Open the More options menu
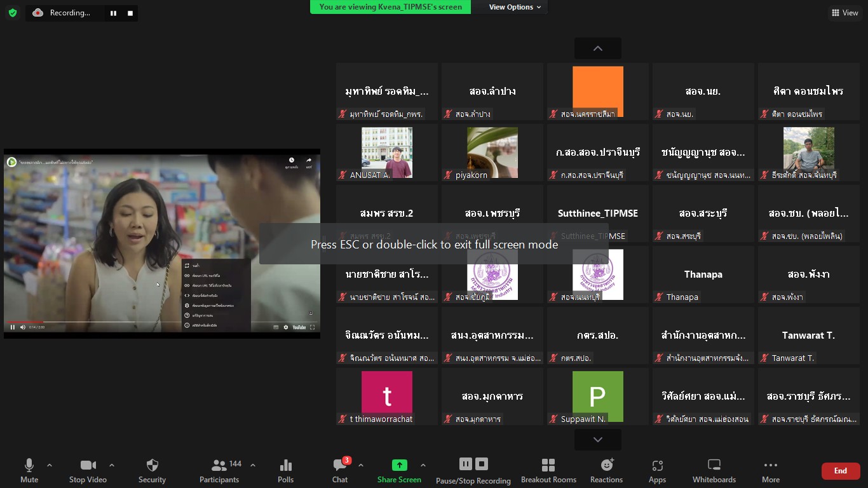 [771, 471]
